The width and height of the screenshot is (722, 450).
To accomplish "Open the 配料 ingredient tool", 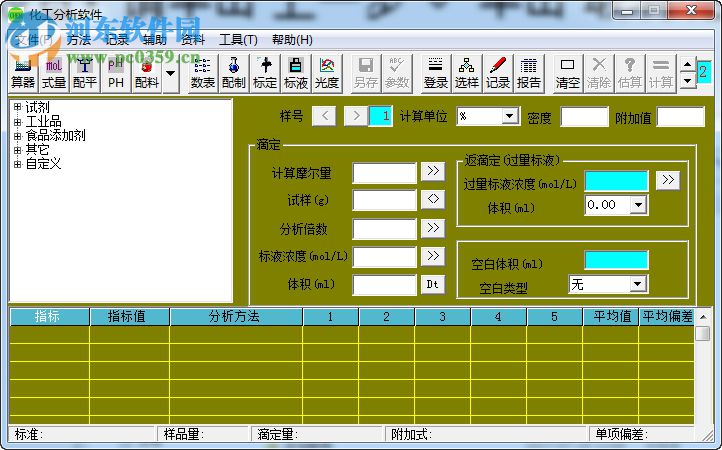I will [147, 73].
